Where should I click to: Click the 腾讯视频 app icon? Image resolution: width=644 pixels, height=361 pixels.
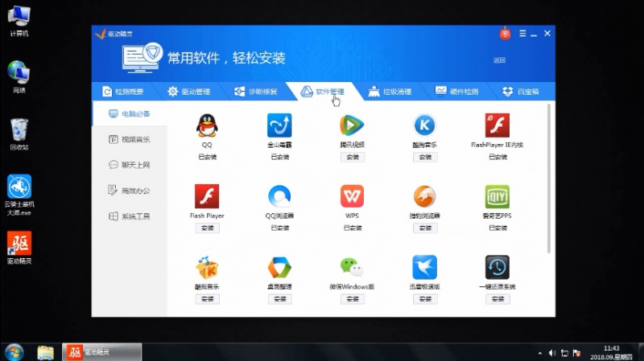tap(352, 125)
